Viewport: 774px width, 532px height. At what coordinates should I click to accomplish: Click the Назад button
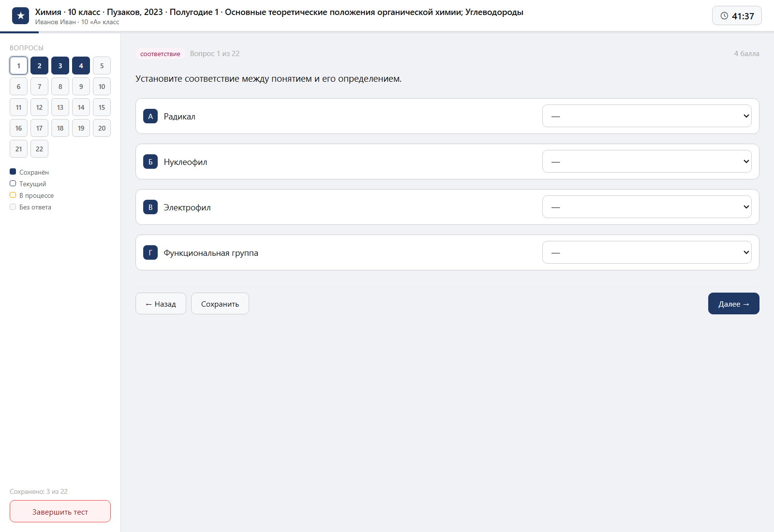coord(161,304)
